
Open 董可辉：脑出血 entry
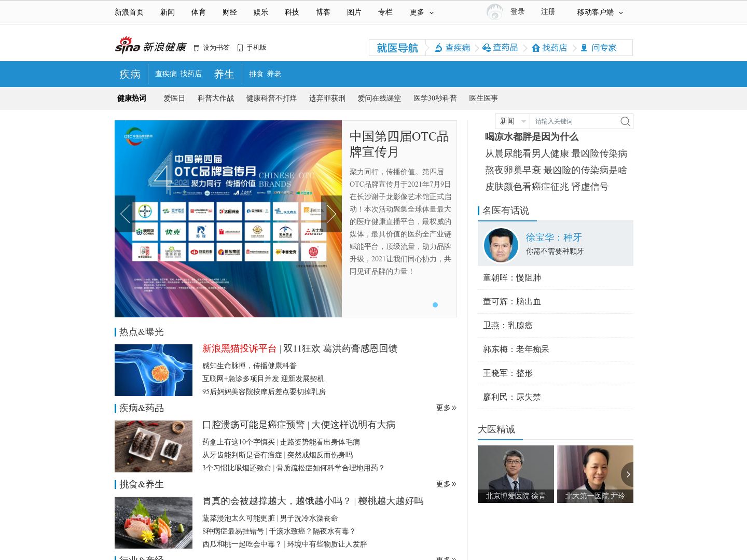[x=512, y=301]
